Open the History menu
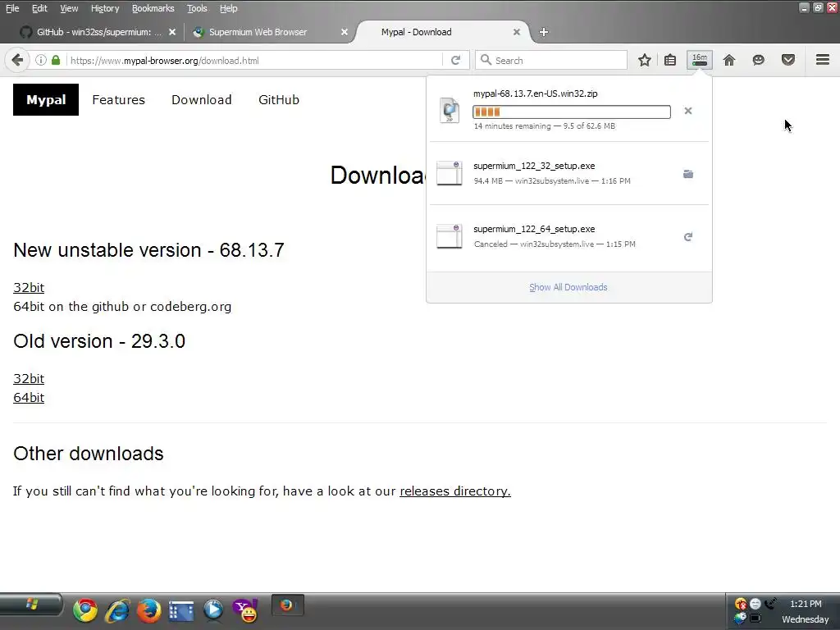Screen dimensions: 840x630 click(x=105, y=8)
